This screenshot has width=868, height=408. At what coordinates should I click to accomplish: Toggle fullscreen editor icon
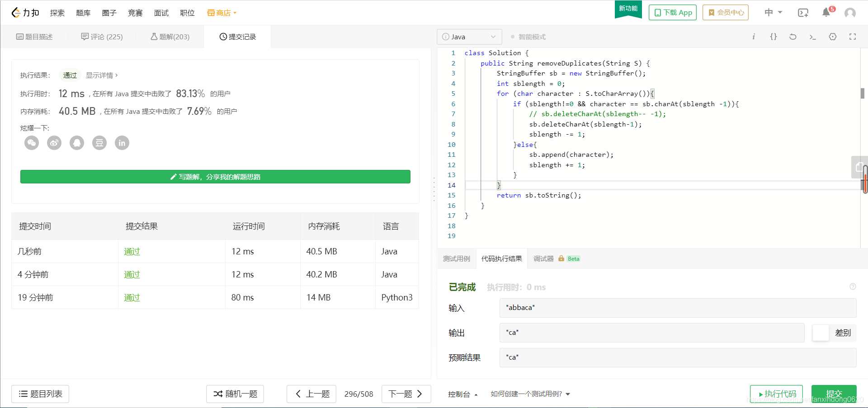[x=853, y=37]
